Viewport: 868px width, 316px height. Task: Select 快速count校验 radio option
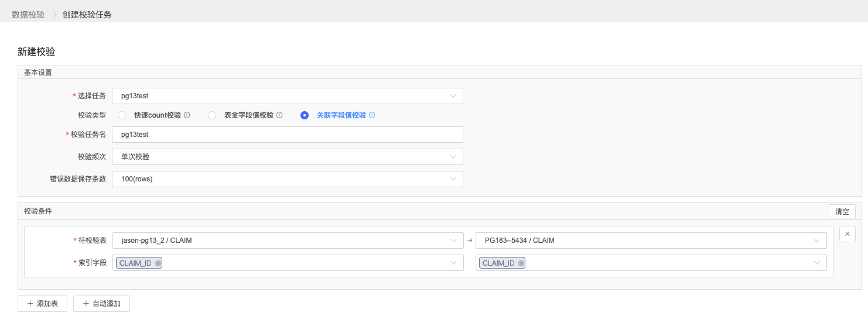(x=122, y=115)
